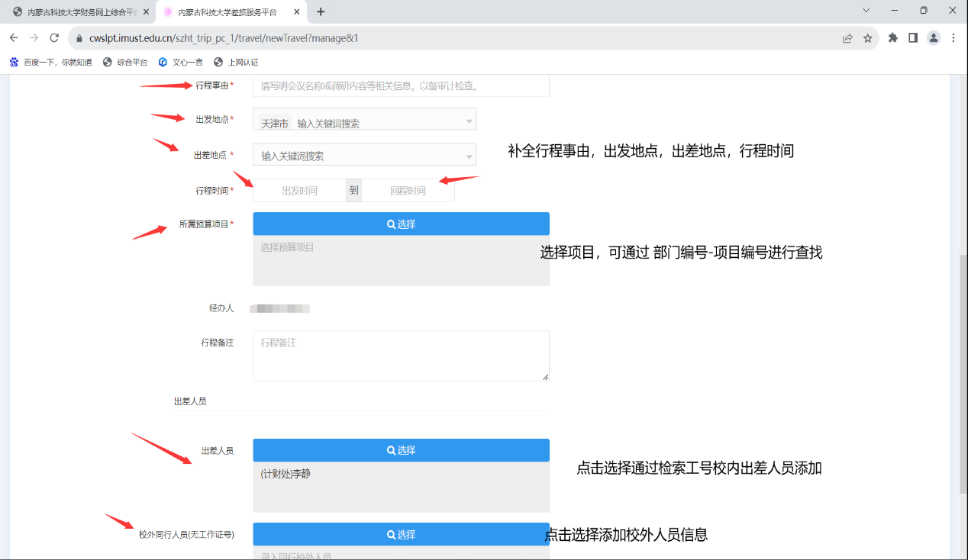Open the 文心一言 bookmark

(181, 62)
